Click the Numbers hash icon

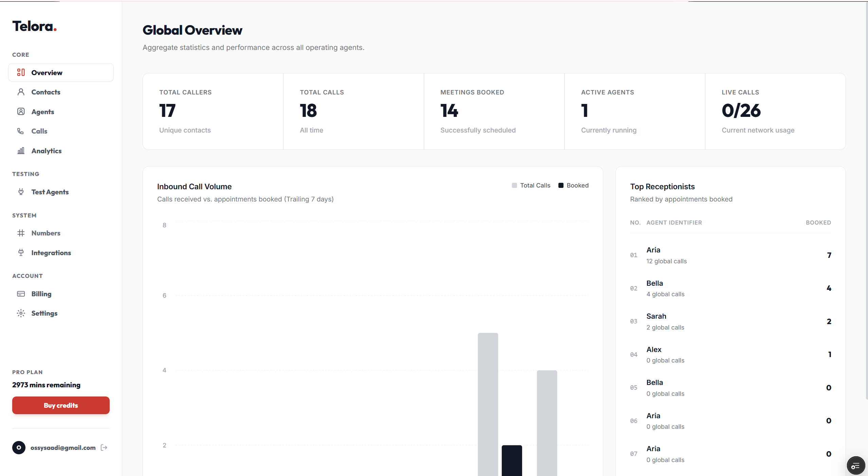[x=21, y=233]
